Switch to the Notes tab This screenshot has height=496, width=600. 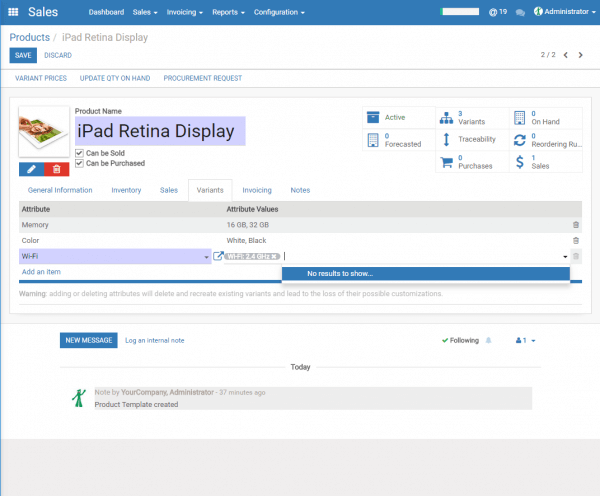click(300, 190)
